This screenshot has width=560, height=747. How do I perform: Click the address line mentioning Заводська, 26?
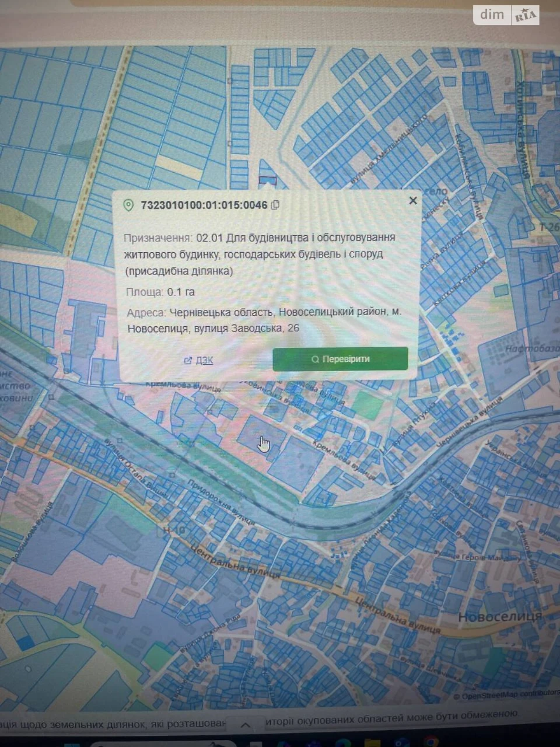[264, 320]
